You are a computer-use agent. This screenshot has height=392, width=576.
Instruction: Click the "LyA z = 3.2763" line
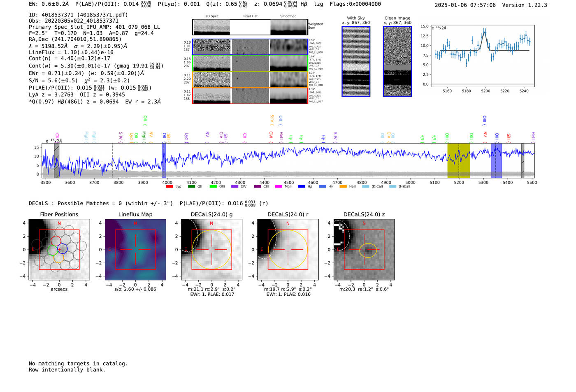[x=51, y=95]
